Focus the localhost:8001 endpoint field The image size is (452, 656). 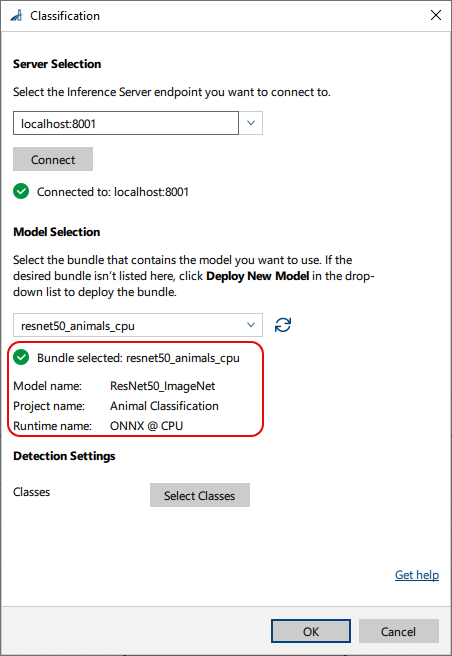tap(126, 123)
